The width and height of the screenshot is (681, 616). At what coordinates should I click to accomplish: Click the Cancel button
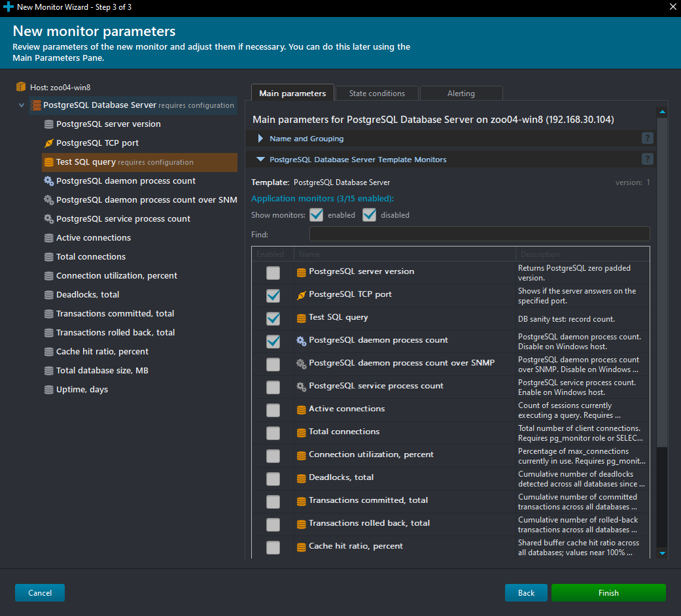click(40, 592)
